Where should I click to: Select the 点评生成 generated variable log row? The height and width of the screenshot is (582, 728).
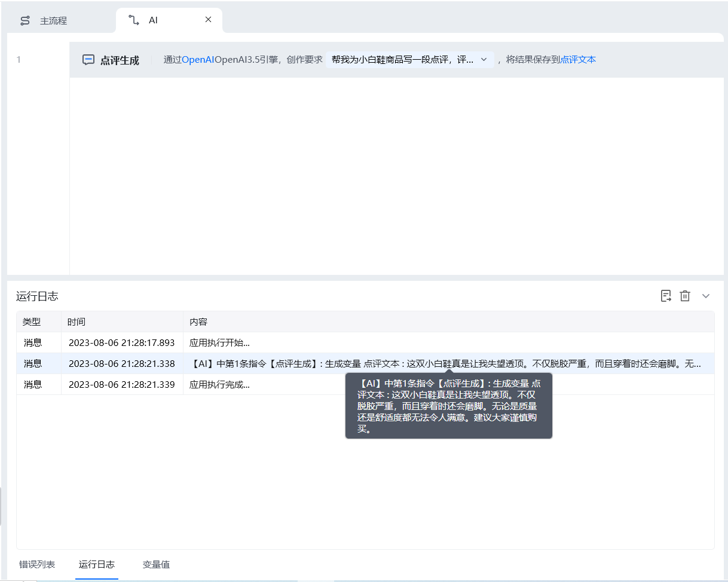click(x=365, y=364)
